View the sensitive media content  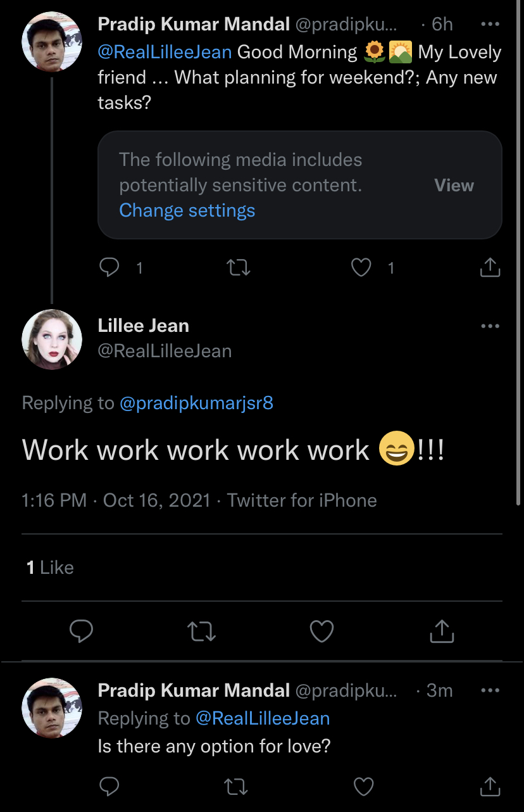coord(454,186)
